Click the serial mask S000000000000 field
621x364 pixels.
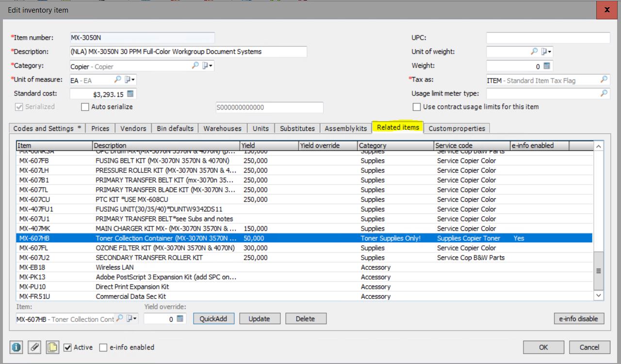point(269,107)
